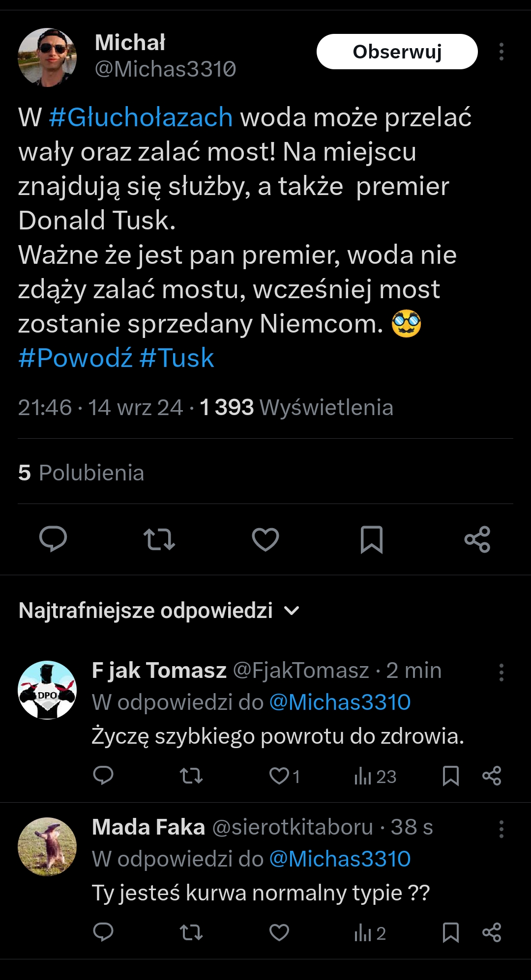Open the #Tusk hashtag
531x980 pixels.
(177, 358)
